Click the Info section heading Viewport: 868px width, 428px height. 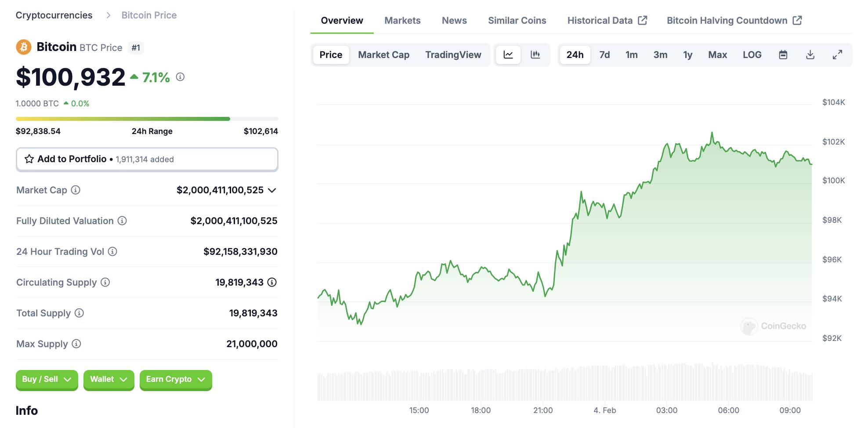[x=27, y=410]
